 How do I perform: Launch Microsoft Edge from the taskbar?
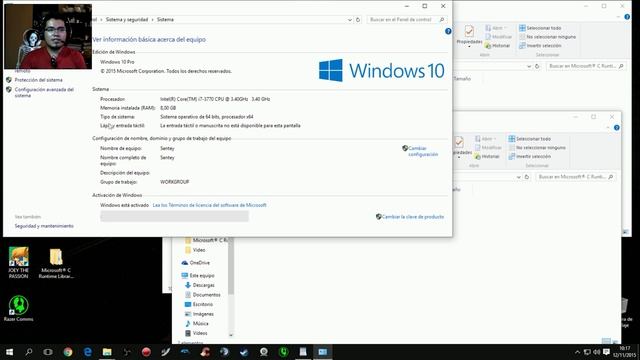(x=87, y=352)
